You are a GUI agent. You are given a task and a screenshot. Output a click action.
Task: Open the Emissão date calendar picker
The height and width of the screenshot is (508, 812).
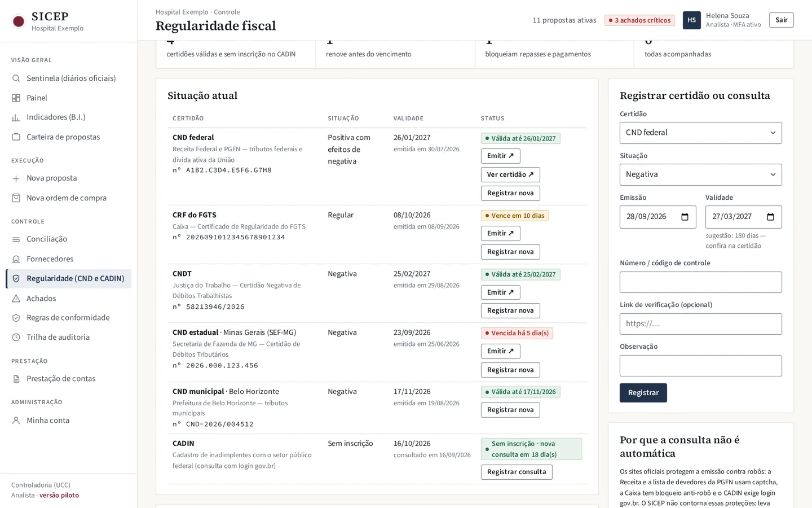(x=685, y=217)
